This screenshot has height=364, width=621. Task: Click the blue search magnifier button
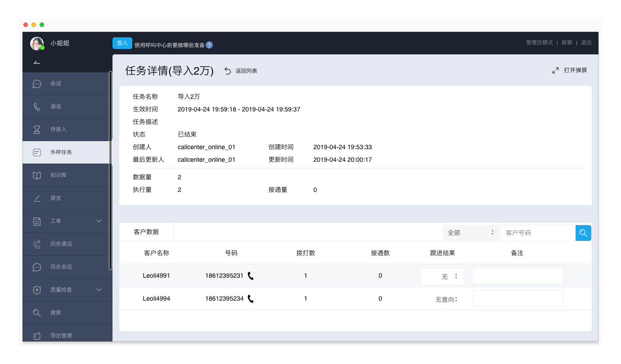click(x=583, y=233)
